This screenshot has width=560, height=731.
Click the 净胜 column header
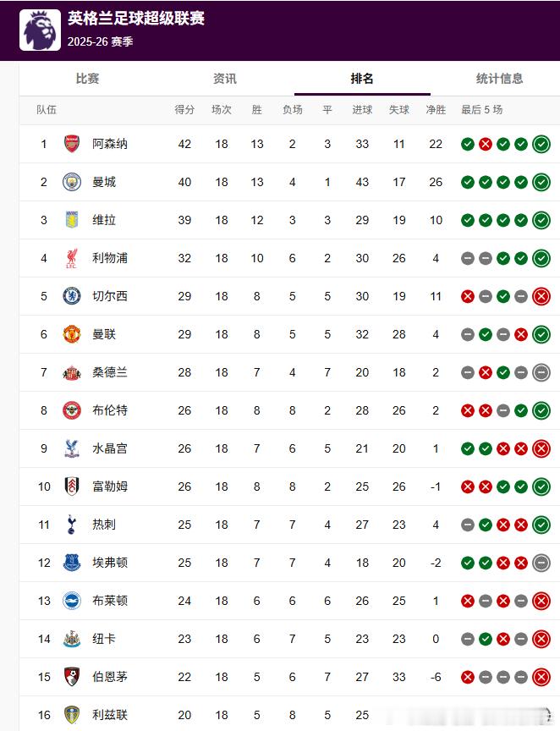click(436, 110)
